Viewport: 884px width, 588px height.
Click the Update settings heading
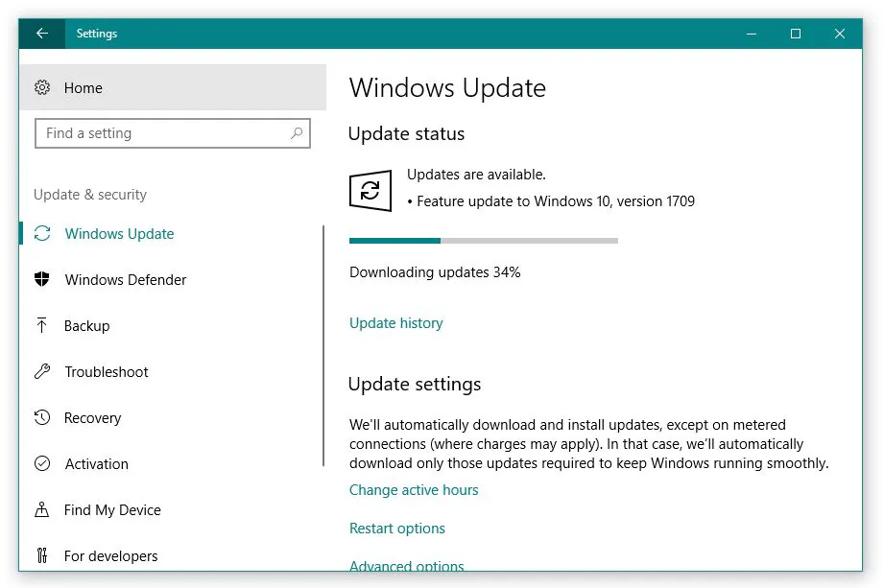tap(415, 384)
